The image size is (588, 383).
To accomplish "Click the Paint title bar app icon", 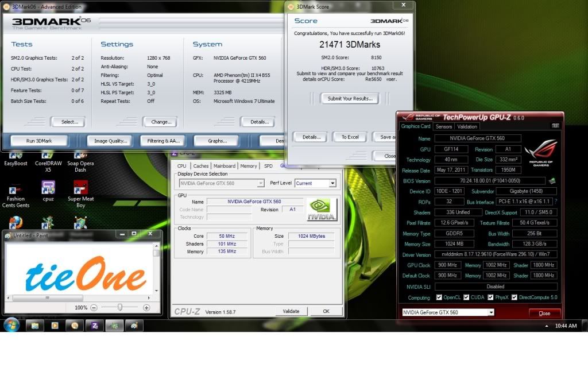I will click(7, 235).
